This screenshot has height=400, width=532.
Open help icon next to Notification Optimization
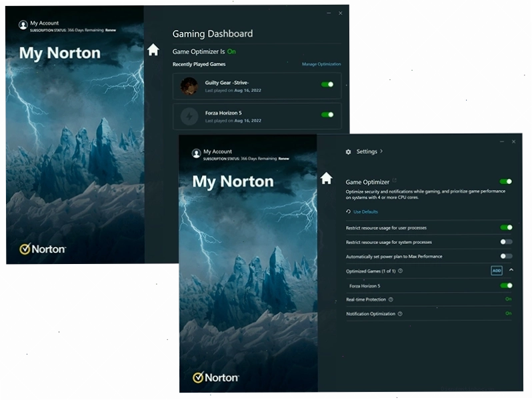click(400, 314)
